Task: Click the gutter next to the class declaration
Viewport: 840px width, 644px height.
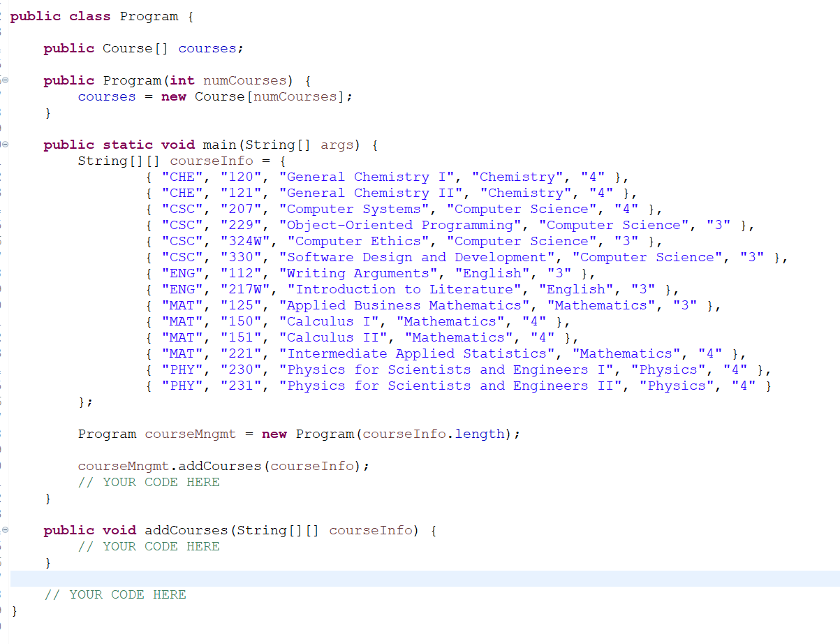Action: point(3,15)
